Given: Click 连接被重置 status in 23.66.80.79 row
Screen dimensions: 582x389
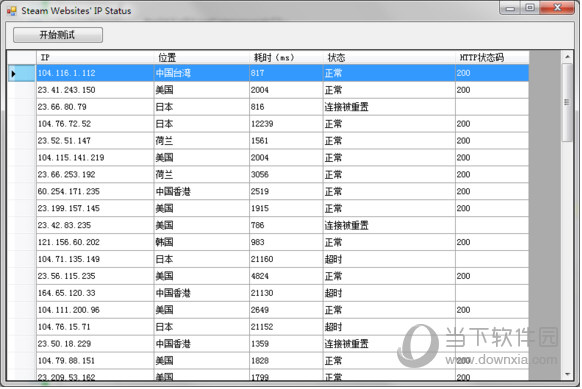Looking at the screenshot, I should [x=389, y=107].
